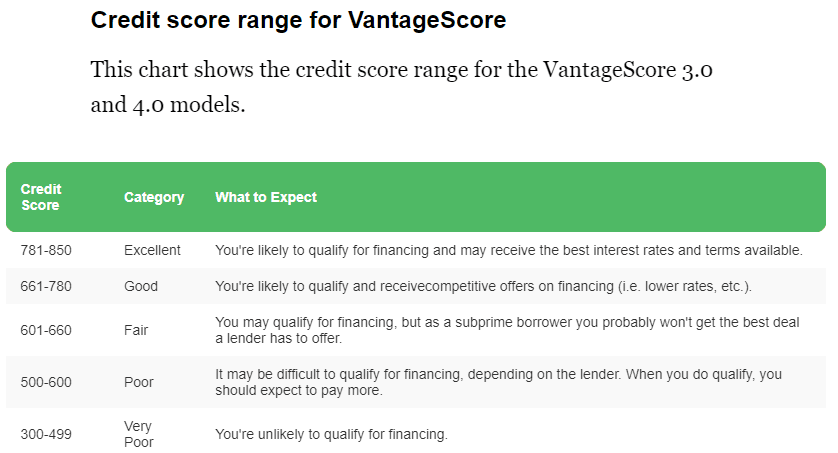Select the 661-780 score cell
This screenshot has width=838, height=453.
click(46, 286)
